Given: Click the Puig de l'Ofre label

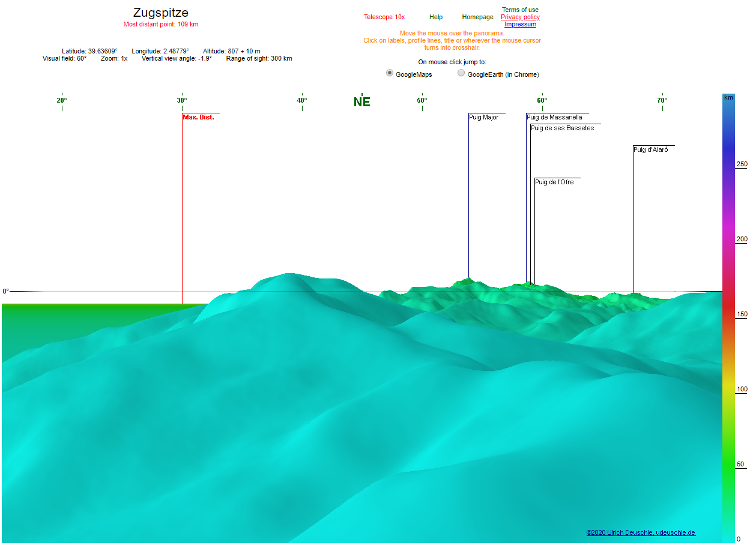Looking at the screenshot, I should [554, 182].
